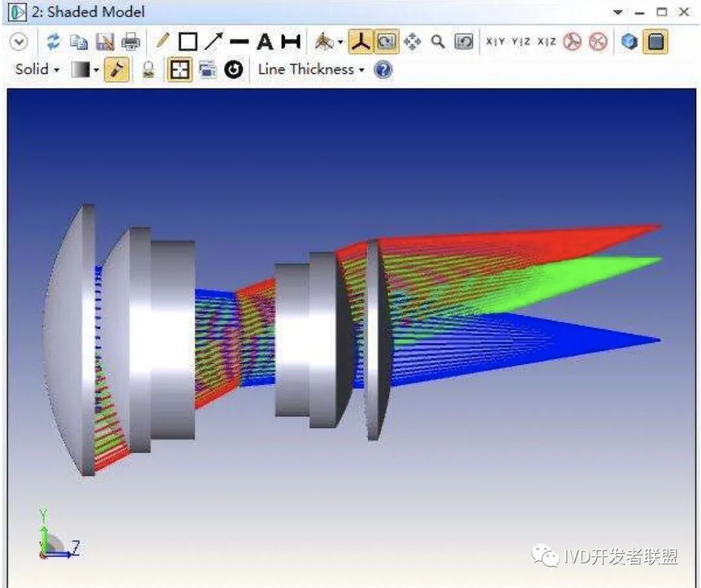Image resolution: width=701 pixels, height=588 pixels.
Task: Click the Save image icon
Action: tap(105, 42)
